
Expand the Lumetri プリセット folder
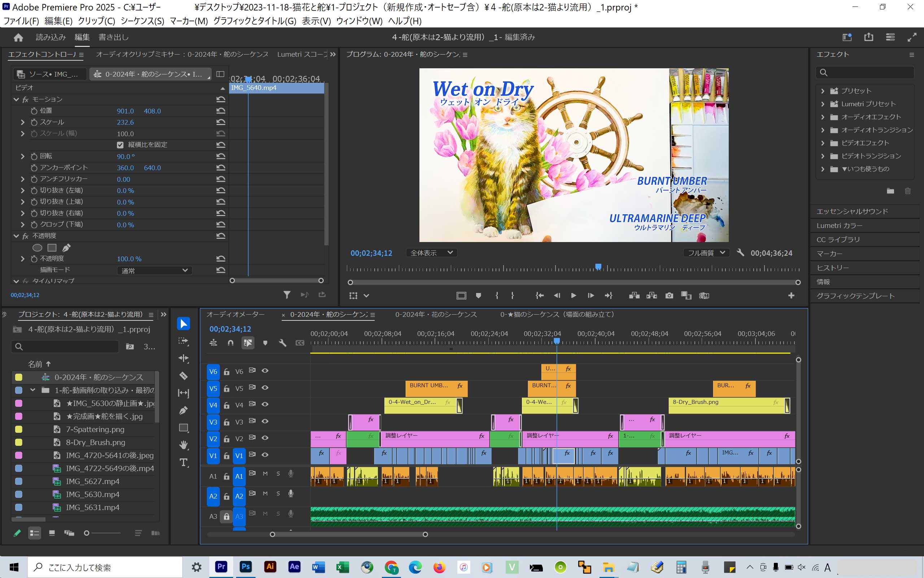click(x=823, y=104)
